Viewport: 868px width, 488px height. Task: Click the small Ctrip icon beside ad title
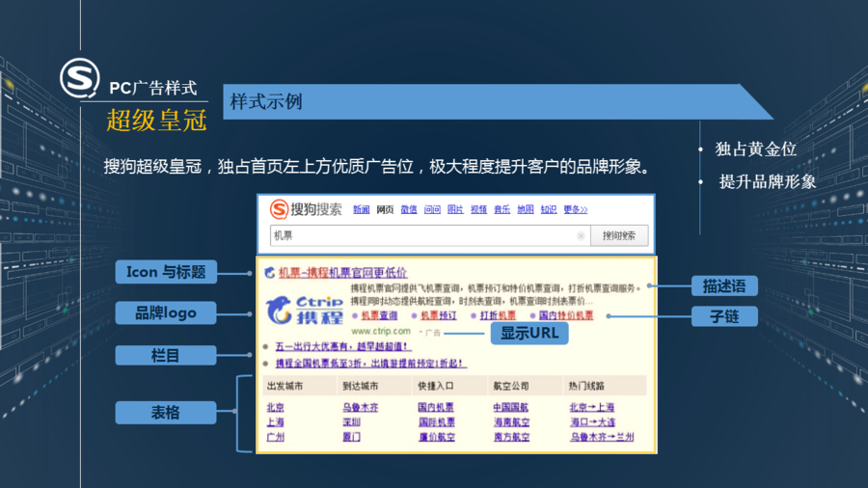pos(269,273)
